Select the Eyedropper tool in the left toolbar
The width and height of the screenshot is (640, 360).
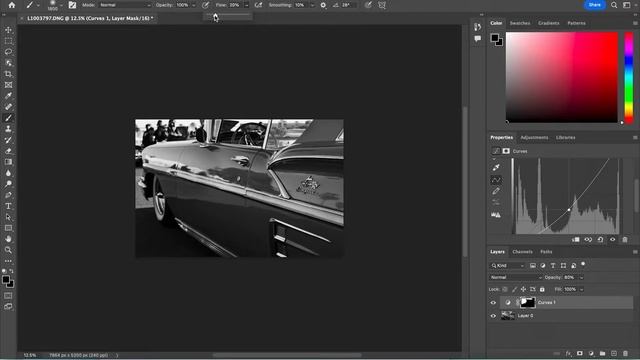pyautogui.click(x=8, y=96)
